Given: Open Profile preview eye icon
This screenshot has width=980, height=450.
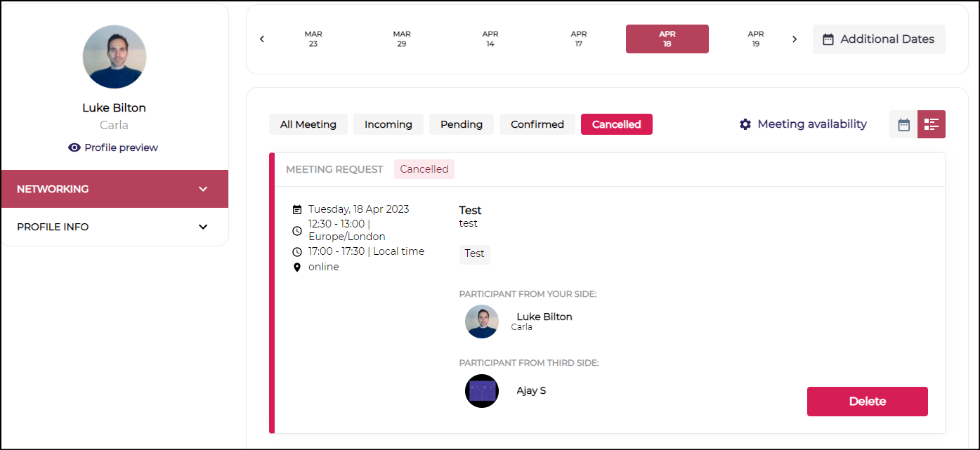Looking at the screenshot, I should (x=74, y=147).
